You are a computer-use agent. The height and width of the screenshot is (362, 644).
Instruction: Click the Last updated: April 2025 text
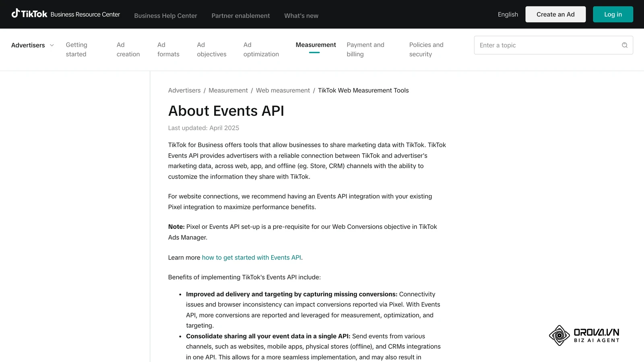(x=204, y=128)
